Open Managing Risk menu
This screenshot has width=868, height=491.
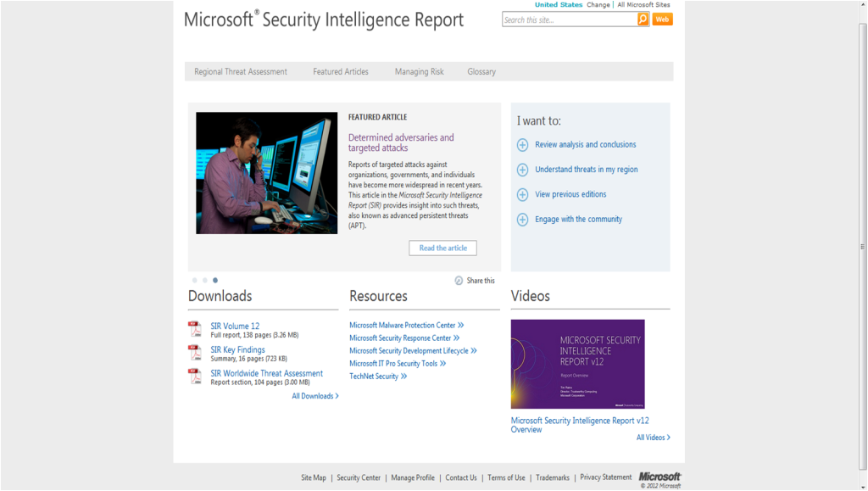(x=419, y=71)
